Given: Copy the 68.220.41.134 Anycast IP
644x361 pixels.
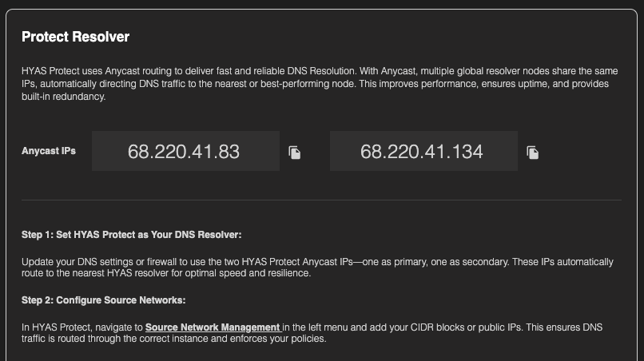Looking at the screenshot, I should [x=533, y=152].
